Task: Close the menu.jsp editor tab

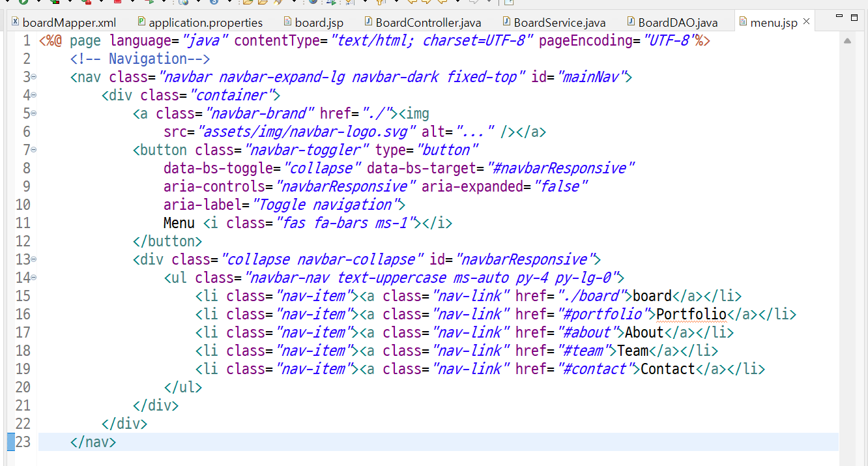Action: (806, 22)
